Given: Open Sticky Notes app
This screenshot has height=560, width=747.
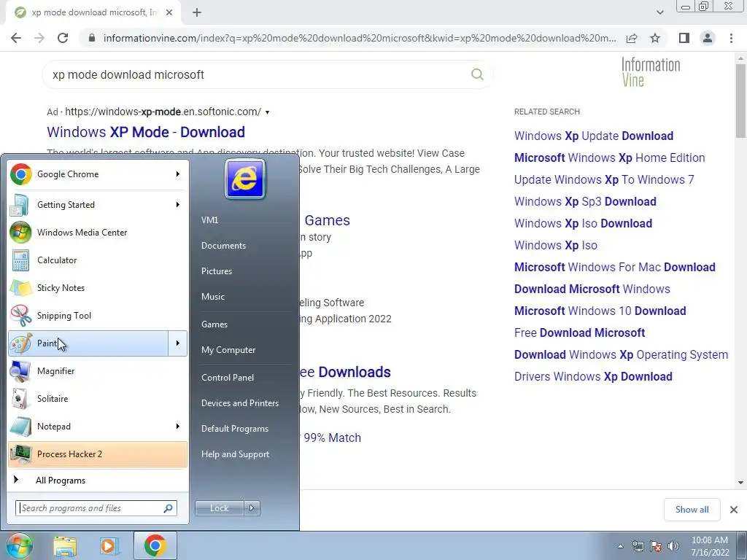Looking at the screenshot, I should 98,287.
